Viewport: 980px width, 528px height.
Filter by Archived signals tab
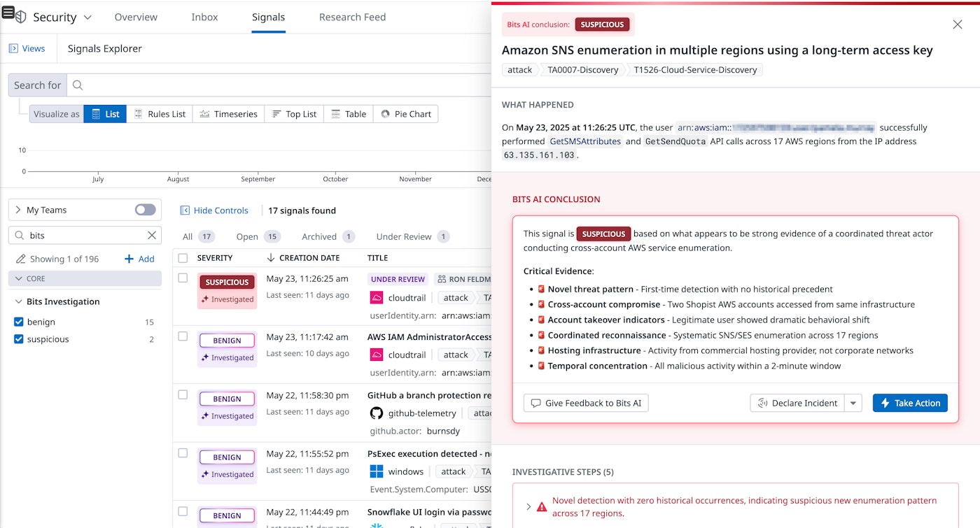coord(328,236)
